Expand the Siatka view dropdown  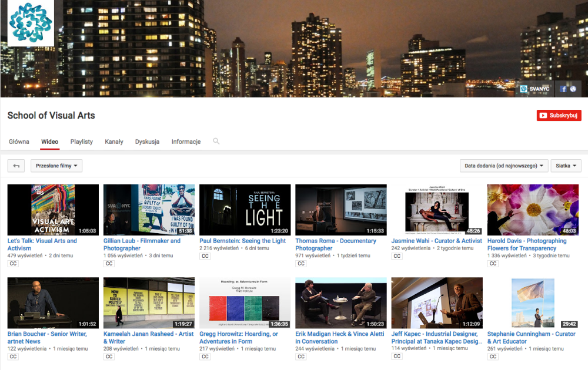tap(566, 166)
